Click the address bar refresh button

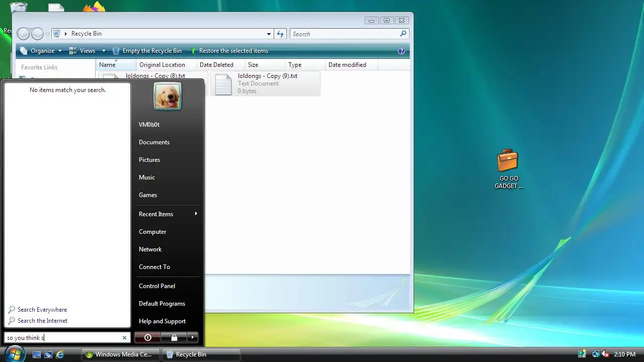tap(281, 34)
